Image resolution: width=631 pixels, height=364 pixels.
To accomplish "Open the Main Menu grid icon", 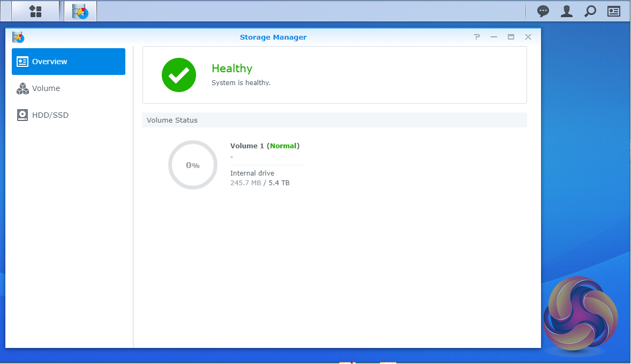I will [35, 11].
